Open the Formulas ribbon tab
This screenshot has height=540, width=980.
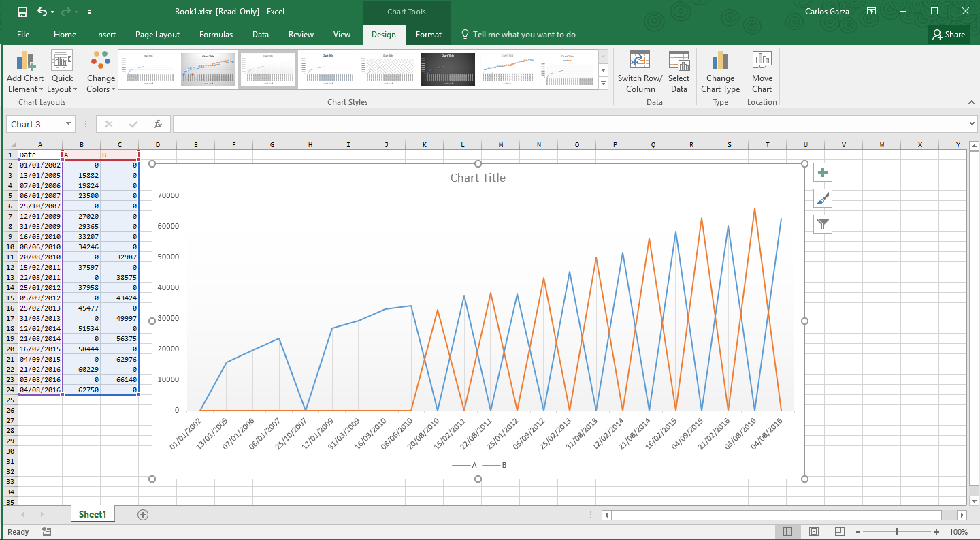click(x=216, y=34)
